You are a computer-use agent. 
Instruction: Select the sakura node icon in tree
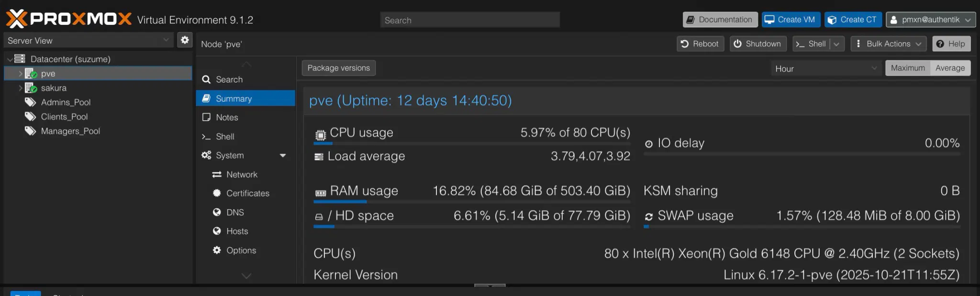point(31,88)
